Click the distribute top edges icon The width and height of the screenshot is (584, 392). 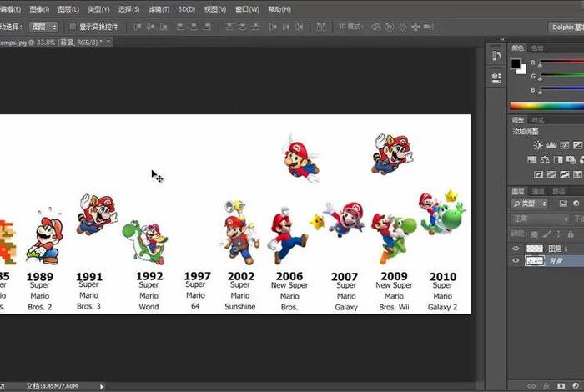229,27
